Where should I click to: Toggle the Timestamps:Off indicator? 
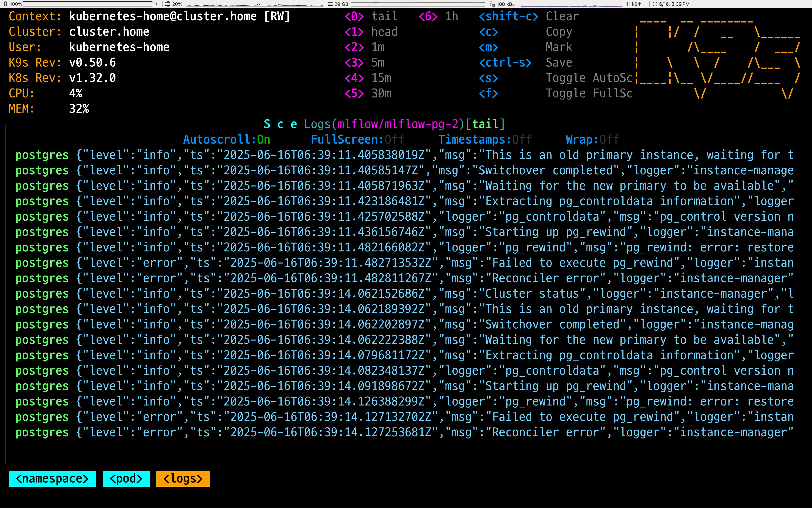coord(485,139)
